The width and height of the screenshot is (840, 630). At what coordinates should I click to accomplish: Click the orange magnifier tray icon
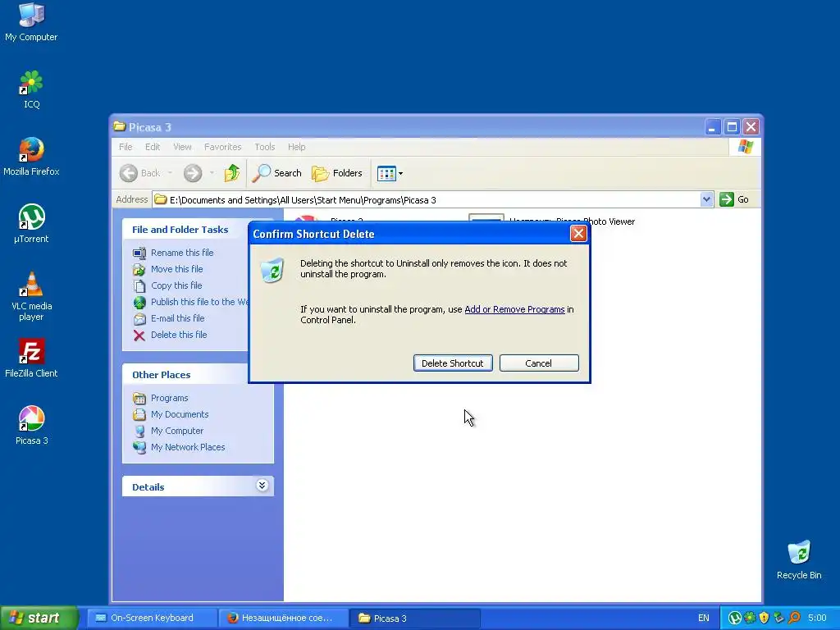pos(794,618)
